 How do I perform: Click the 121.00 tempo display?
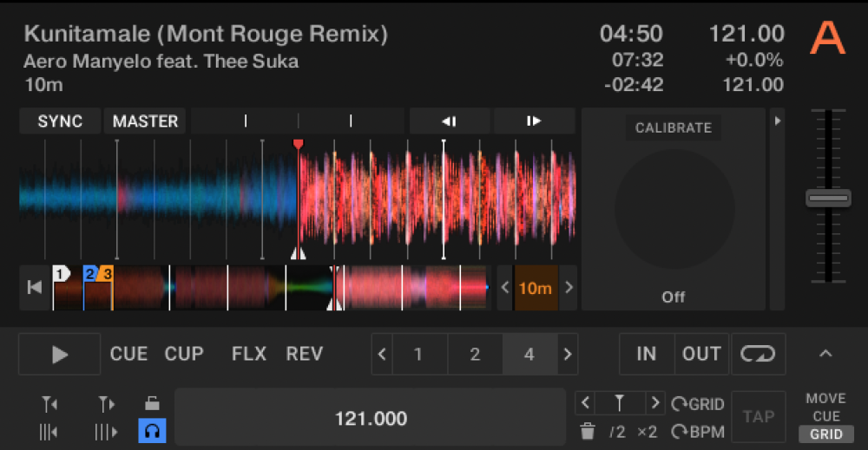coord(746,35)
